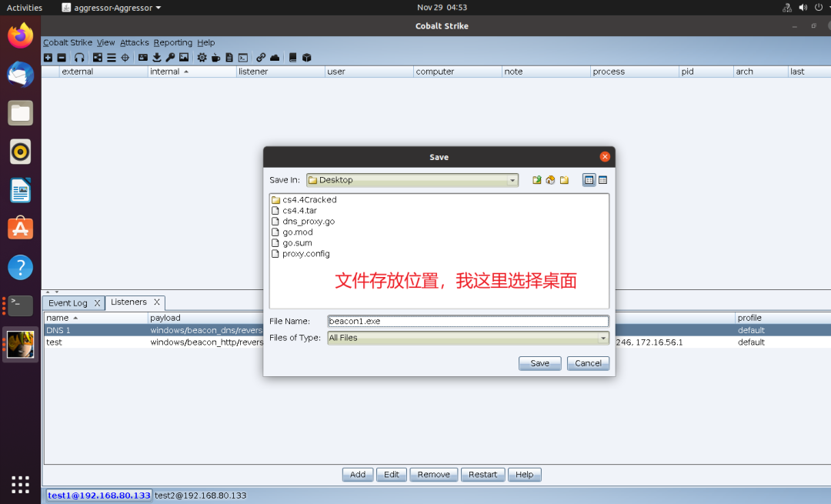Image resolution: width=831 pixels, height=504 pixels.
Task: Show the Target Table crosshair icon
Action: pos(125,58)
